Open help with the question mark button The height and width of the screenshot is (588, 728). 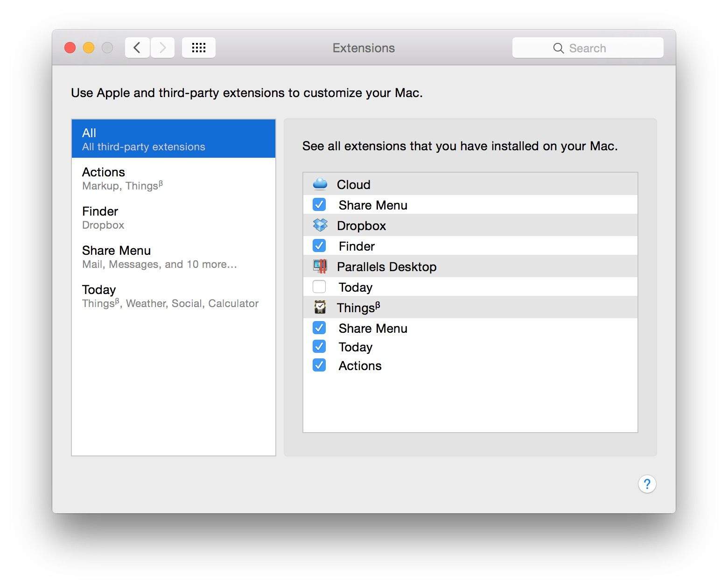[647, 484]
